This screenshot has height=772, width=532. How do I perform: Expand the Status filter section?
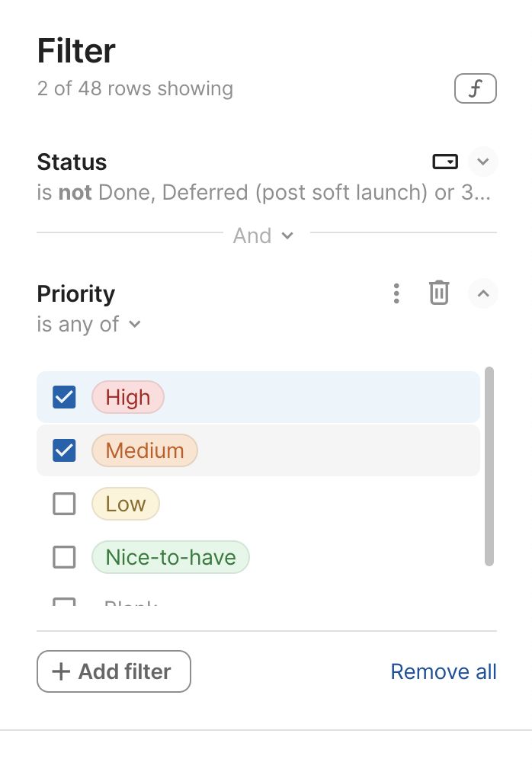(x=482, y=162)
